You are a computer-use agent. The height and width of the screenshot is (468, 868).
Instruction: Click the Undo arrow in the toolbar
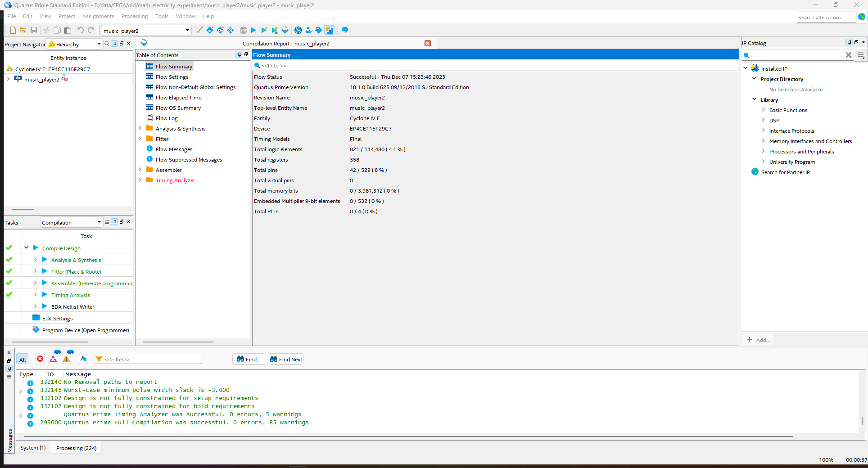pyautogui.click(x=80, y=30)
